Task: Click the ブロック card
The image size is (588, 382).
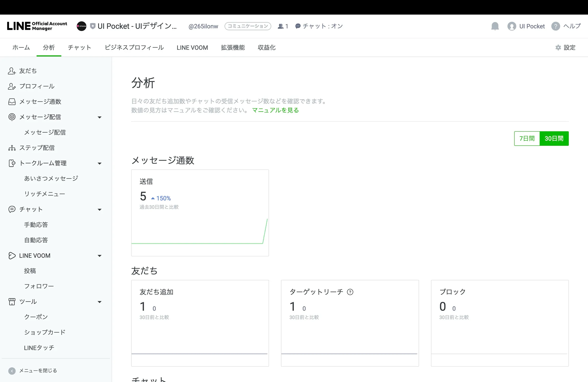Action: [x=500, y=323]
